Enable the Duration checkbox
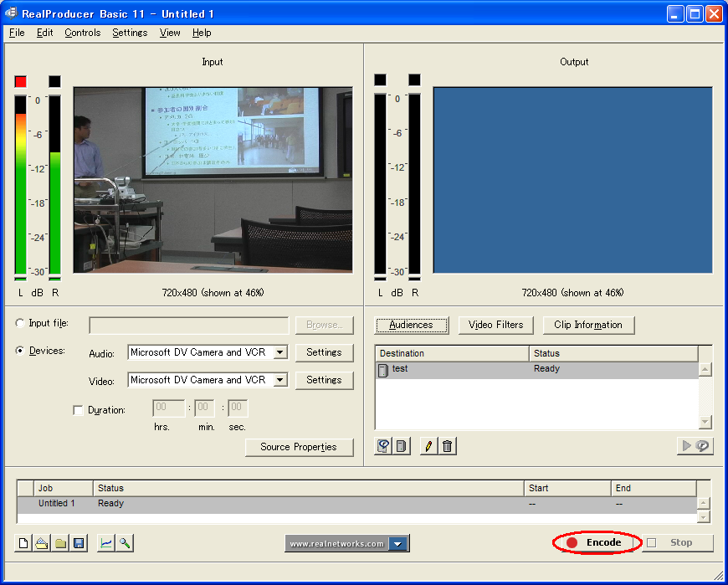The height and width of the screenshot is (585, 728). pyautogui.click(x=78, y=410)
